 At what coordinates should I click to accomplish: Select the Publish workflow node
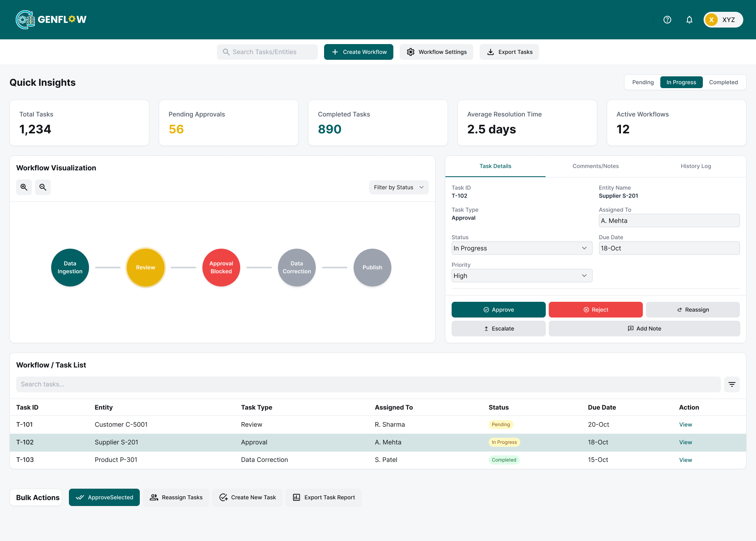click(372, 268)
